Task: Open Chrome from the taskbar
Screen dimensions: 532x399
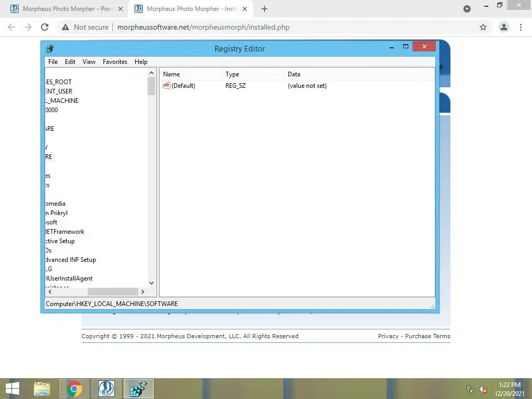Action: [74, 389]
